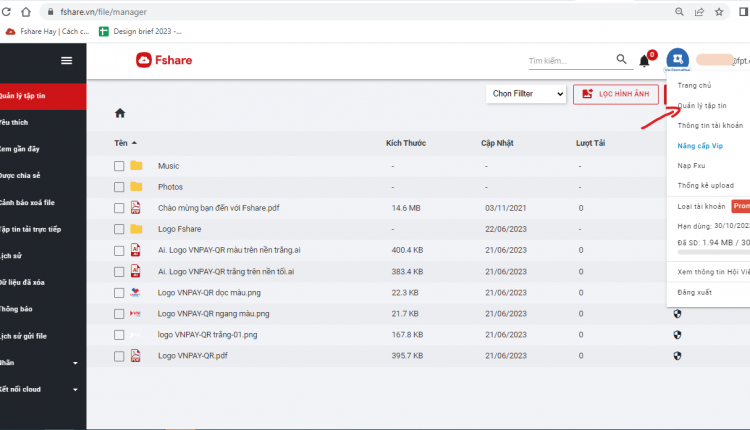This screenshot has height=430, width=750.
Task: Open Fshare Hay bookmark
Action: [x=47, y=32]
